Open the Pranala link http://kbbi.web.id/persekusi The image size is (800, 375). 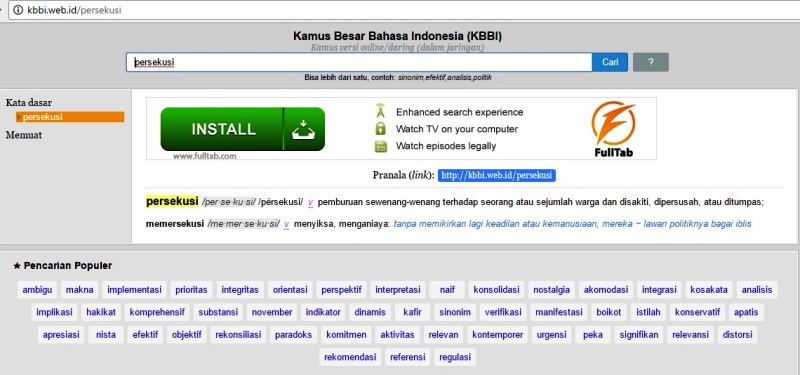[x=496, y=176]
